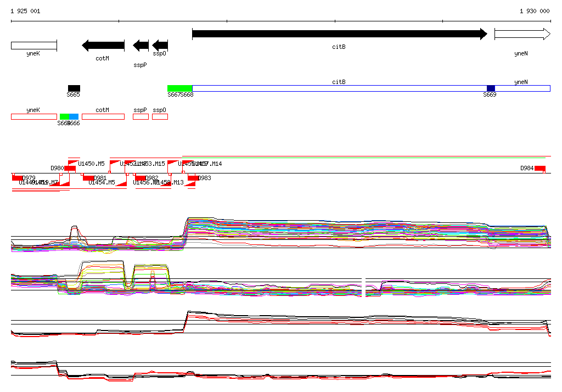Select the red D984 marker block
Screen dimensions: 562x392
(540, 169)
